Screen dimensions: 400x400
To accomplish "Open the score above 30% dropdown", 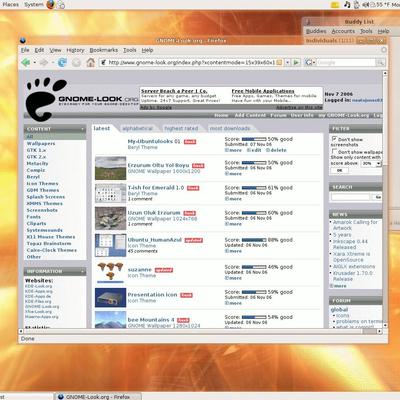I will point(371,163).
